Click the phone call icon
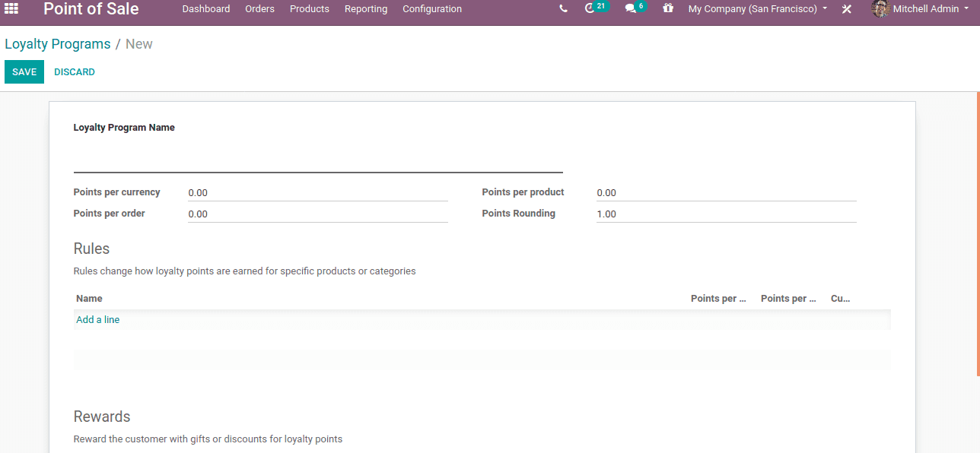This screenshot has width=980, height=453. (x=563, y=9)
